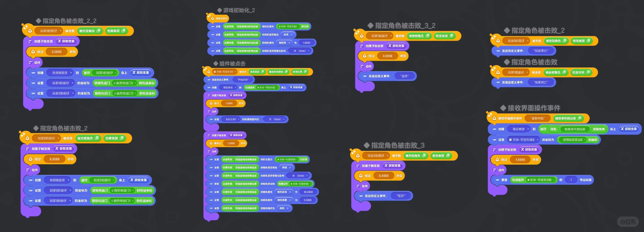Viewport: 644px width, 232px height.
Task: Click copy icon beside 点击玩家 parameter
Action: 262,72
